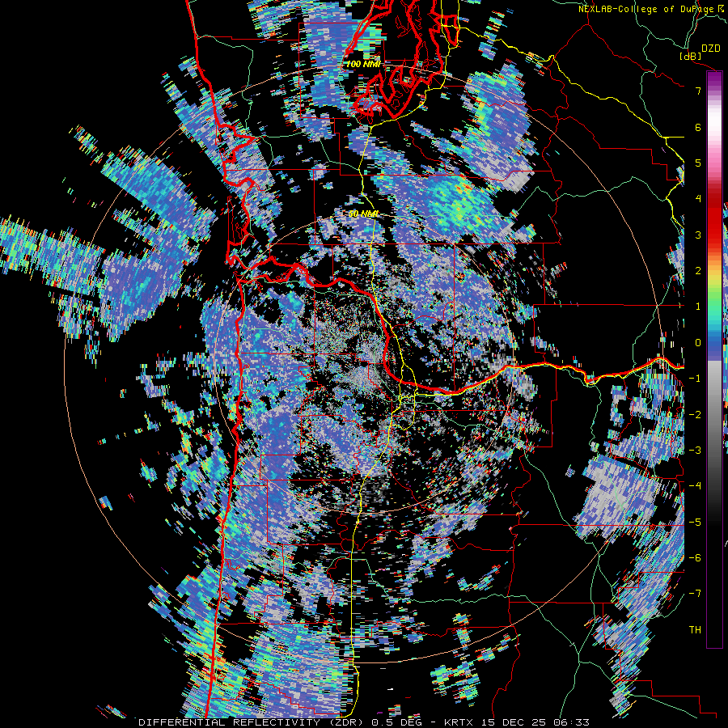This screenshot has width=728, height=728.
Task: Click the -1 value on color scale
Action: (695, 379)
